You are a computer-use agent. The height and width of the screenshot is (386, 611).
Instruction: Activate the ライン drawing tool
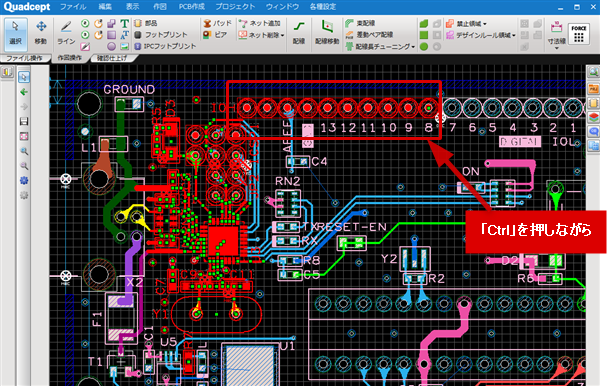click(x=66, y=33)
